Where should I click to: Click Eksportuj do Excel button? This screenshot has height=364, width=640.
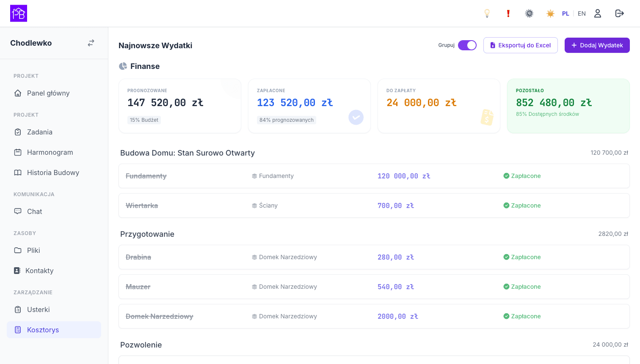click(x=521, y=45)
